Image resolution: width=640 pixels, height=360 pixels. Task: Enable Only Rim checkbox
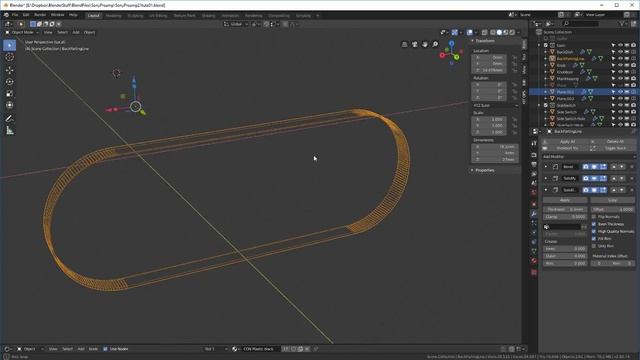click(x=594, y=246)
